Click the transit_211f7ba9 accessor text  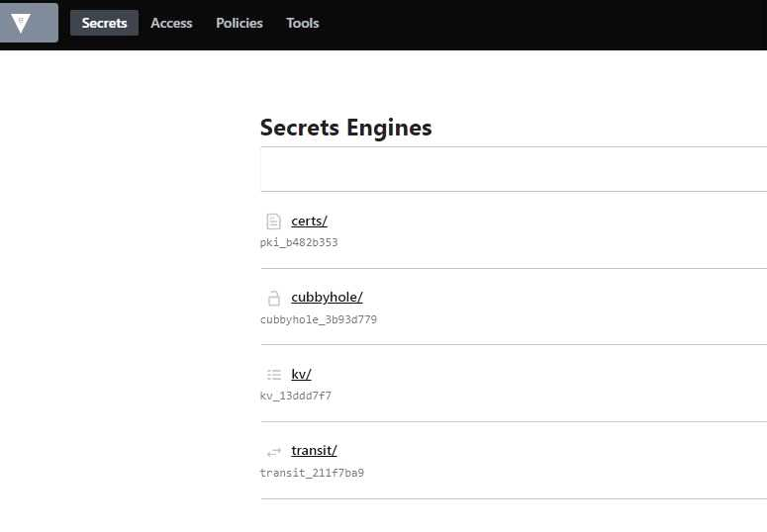click(x=312, y=473)
